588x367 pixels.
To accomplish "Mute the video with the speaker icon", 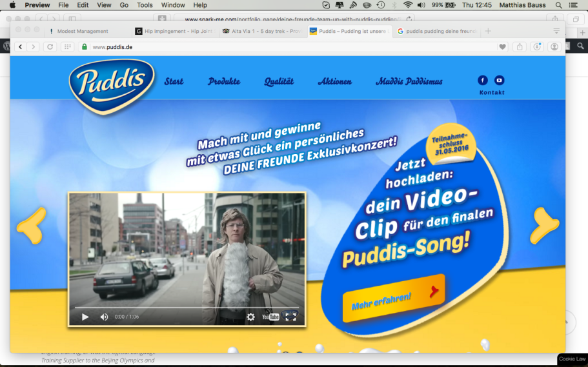I will [104, 317].
